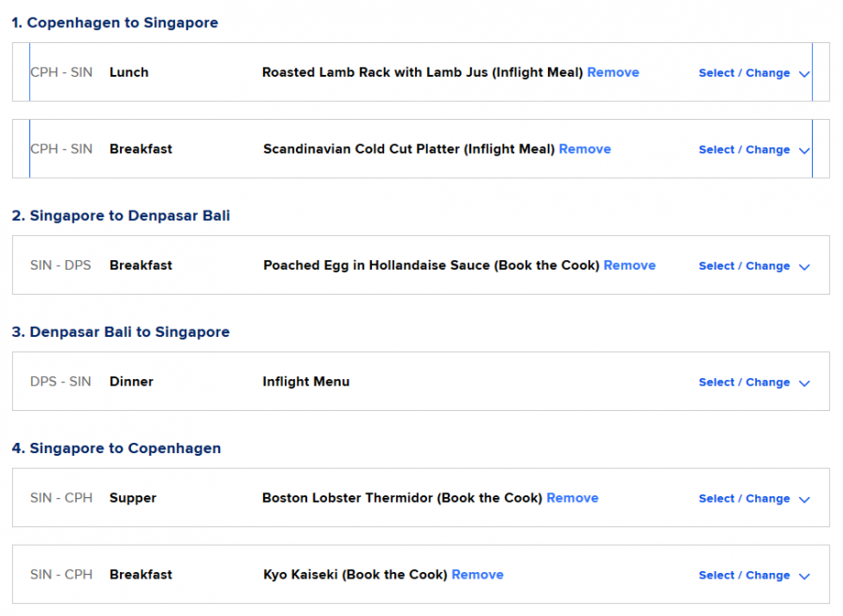Open the chevron on SIN - DPS Breakfast row
Viewport: 843px width, 616px height.
click(x=804, y=266)
